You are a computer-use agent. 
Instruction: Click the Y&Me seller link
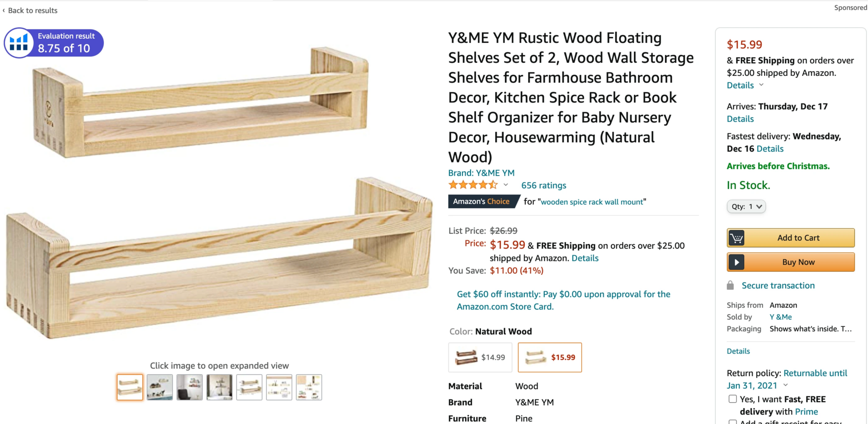point(781,317)
